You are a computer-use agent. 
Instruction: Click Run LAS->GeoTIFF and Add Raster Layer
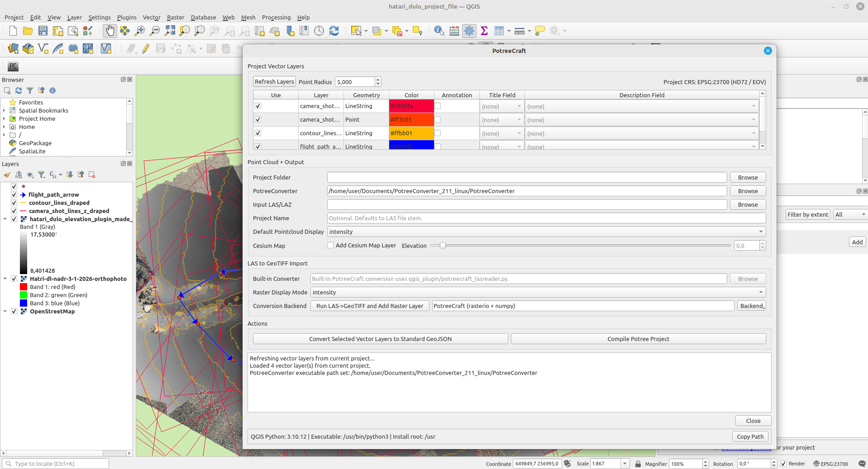[x=370, y=306]
